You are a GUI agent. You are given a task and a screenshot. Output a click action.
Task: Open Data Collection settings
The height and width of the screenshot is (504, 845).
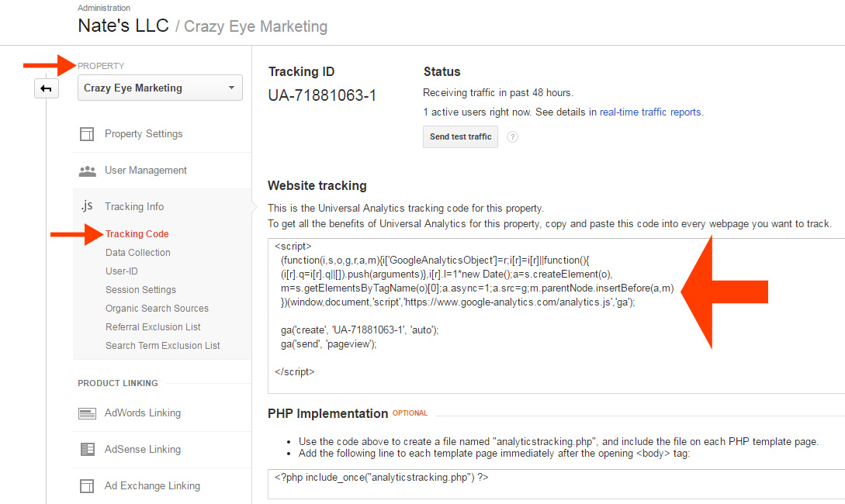[x=138, y=253]
